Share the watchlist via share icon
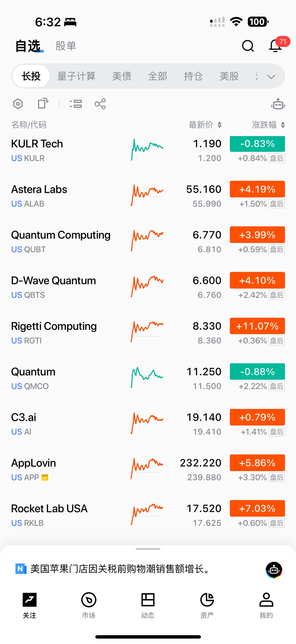Image resolution: width=296 pixels, height=644 pixels. coord(100,104)
